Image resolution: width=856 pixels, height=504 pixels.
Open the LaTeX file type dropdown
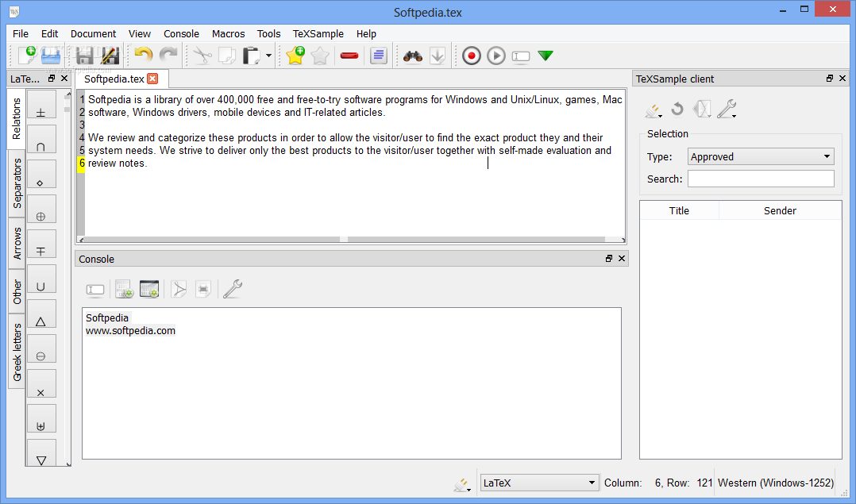(x=538, y=483)
